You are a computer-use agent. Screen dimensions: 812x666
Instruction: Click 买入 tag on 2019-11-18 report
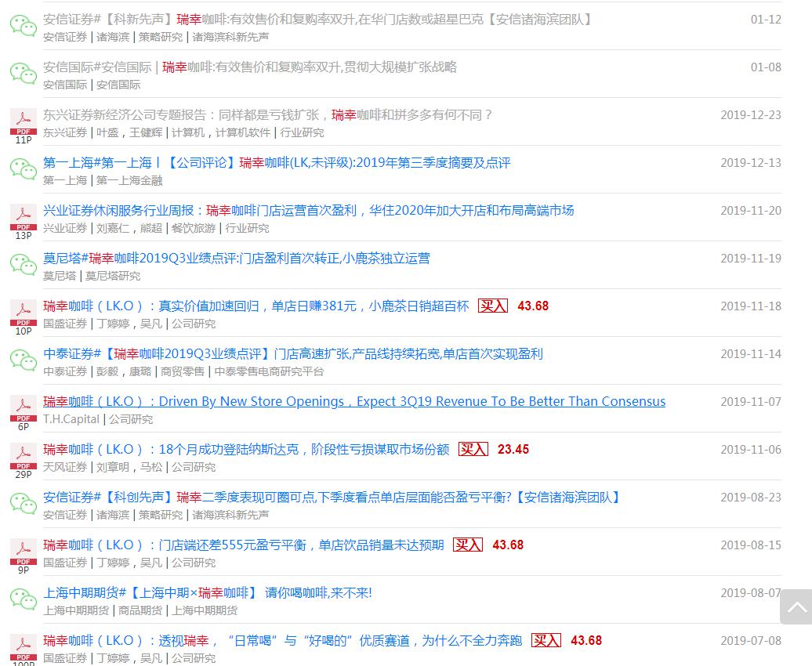tap(492, 306)
